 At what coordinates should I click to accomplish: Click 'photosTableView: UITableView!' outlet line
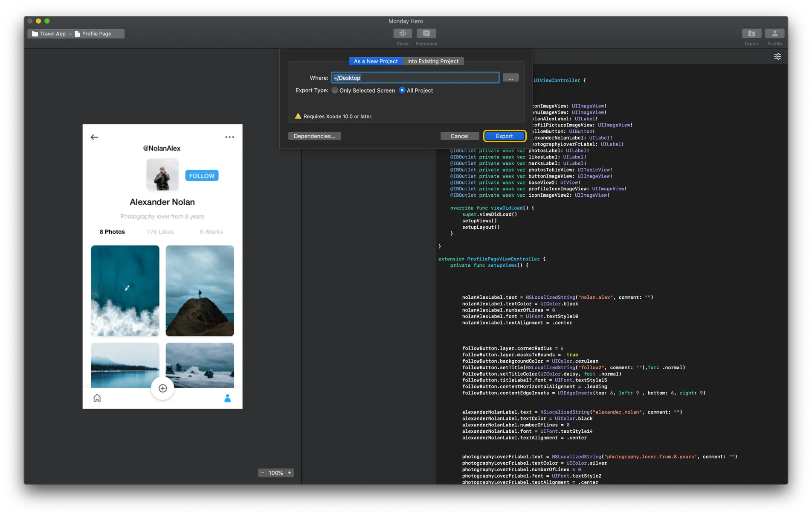(531, 170)
